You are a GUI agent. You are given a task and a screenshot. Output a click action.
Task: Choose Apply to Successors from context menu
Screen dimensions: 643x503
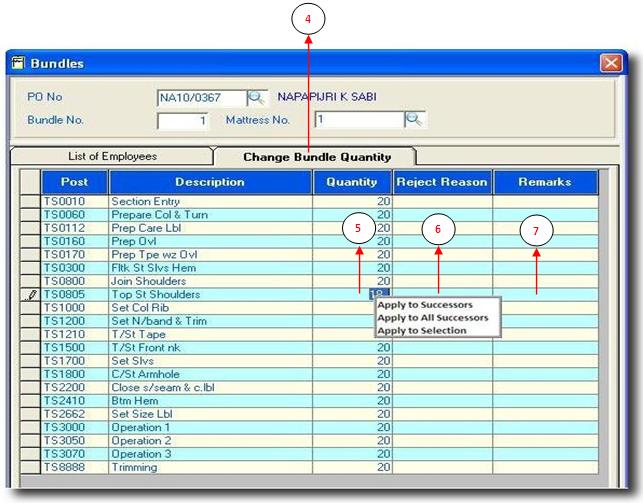424,305
